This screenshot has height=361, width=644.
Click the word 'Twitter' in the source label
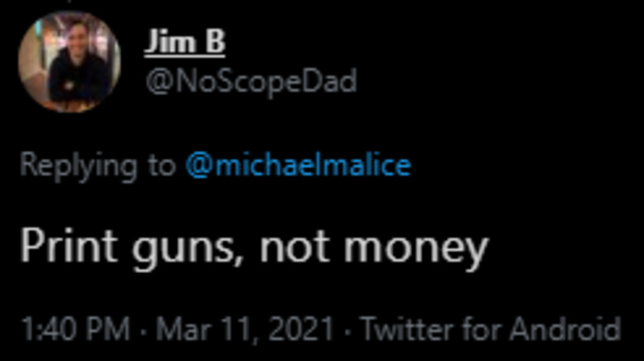click(x=408, y=329)
